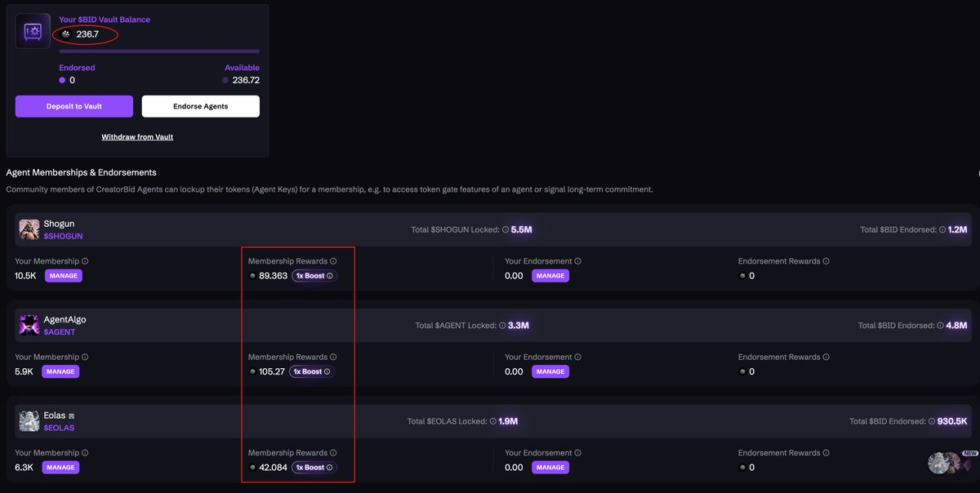Manage your AgentAlgo membership
The width and height of the screenshot is (980, 493).
(60, 371)
